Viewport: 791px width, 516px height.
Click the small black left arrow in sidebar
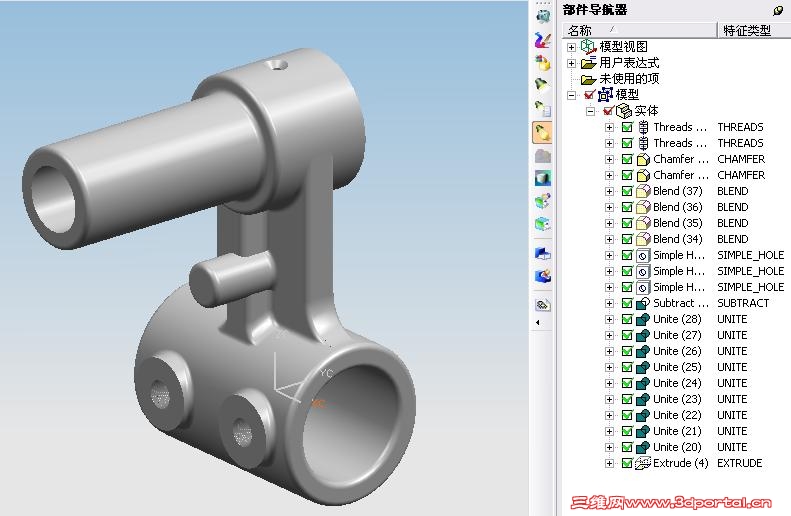pos(538,322)
